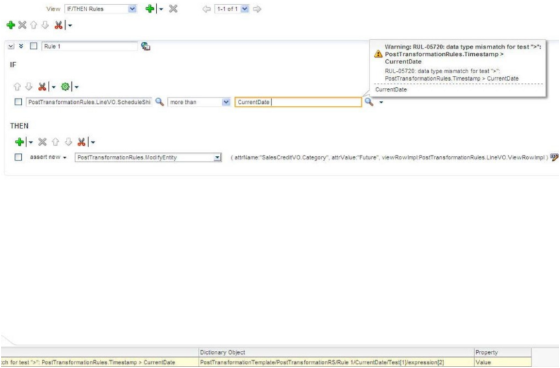Move action up in THEN toolbar

click(55, 142)
